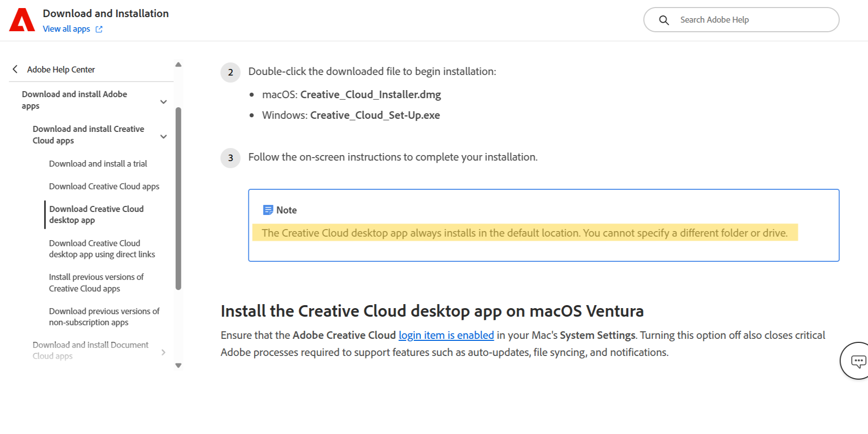Open desktop app using direct links page
Viewport: 868px width, 434px height.
pos(102,249)
